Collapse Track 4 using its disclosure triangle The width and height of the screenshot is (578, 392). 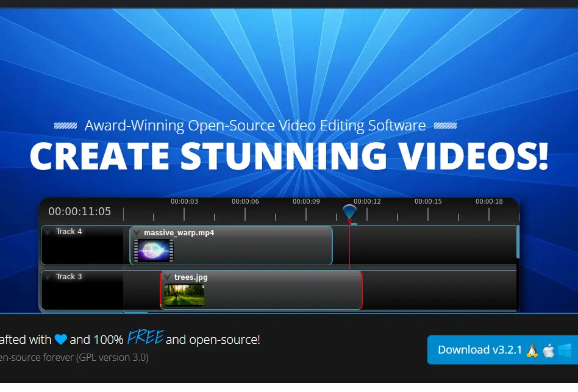(49, 232)
